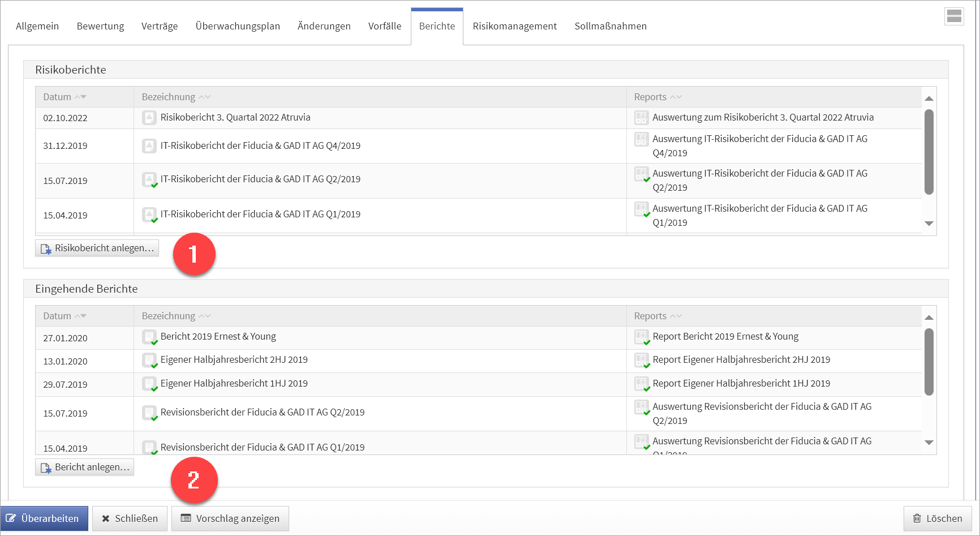
Task: Click document icon beside Bericht 2019 Ernest & Young
Action: pos(149,337)
